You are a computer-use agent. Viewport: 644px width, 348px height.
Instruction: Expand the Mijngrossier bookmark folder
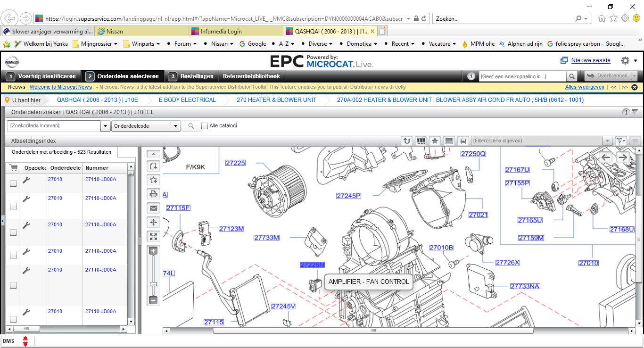click(x=95, y=44)
